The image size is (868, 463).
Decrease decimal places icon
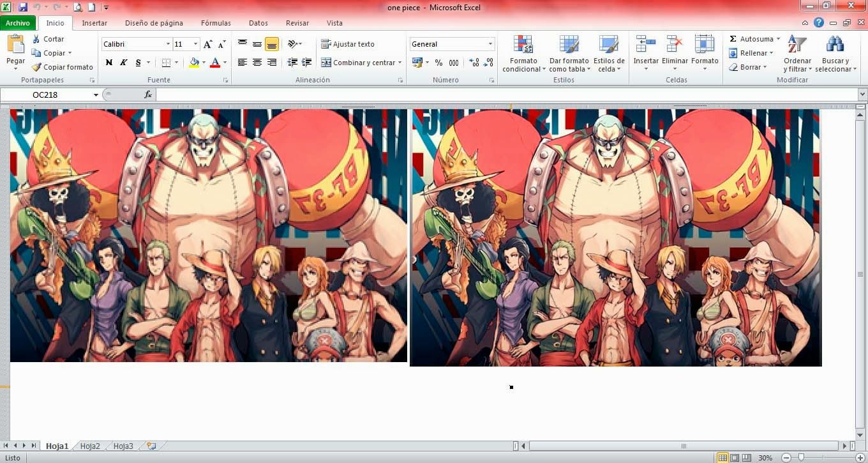(489, 63)
